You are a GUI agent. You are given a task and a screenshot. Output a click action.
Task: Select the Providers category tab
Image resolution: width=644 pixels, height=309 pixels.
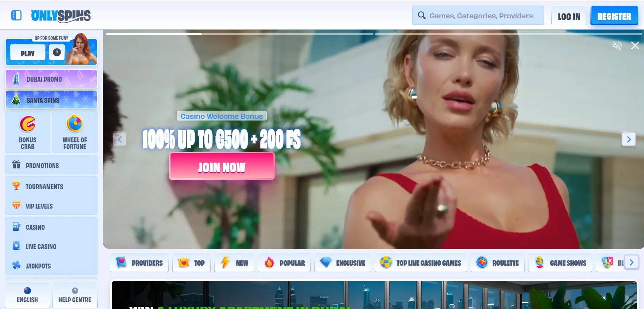(139, 263)
